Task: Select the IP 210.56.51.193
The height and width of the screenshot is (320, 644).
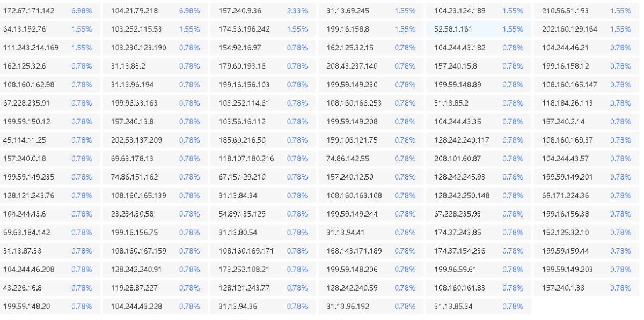Action: [565, 11]
